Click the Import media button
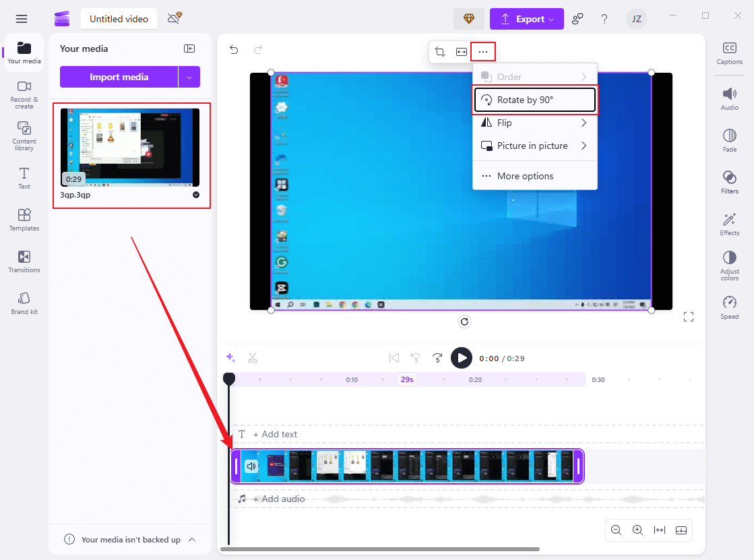Image resolution: width=754 pixels, height=560 pixels. 119,77
